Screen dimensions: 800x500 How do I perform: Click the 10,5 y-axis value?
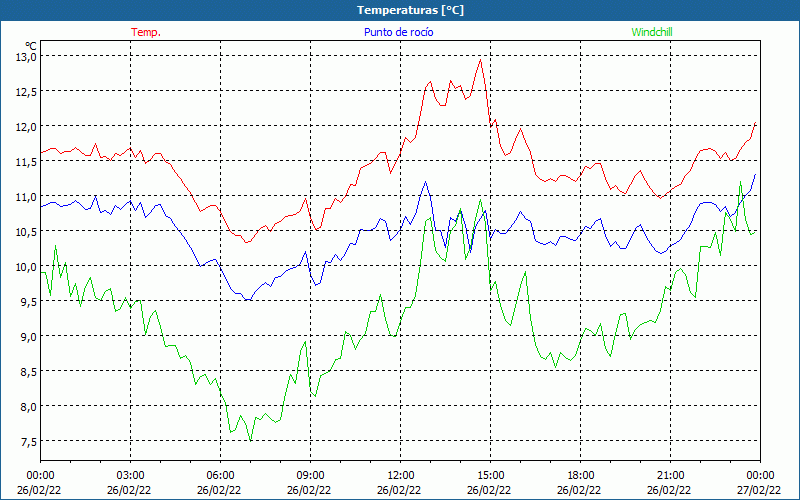tap(26, 232)
